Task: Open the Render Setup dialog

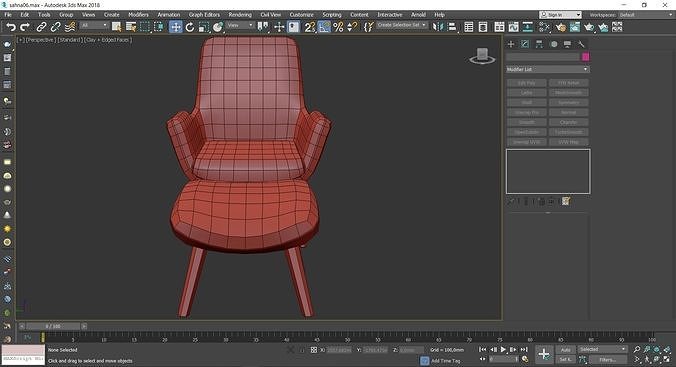Action: (x=560, y=27)
